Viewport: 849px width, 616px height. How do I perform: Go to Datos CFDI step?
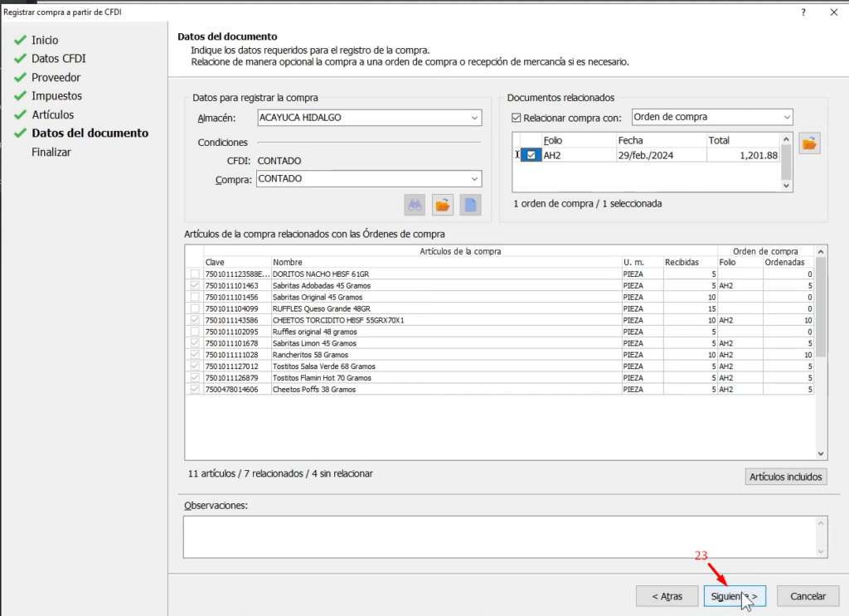(58, 59)
